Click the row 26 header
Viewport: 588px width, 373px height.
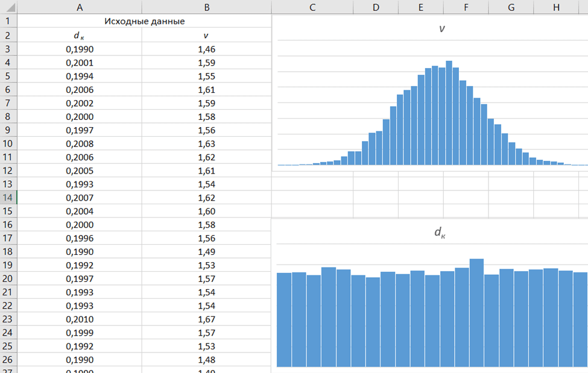[8, 360]
